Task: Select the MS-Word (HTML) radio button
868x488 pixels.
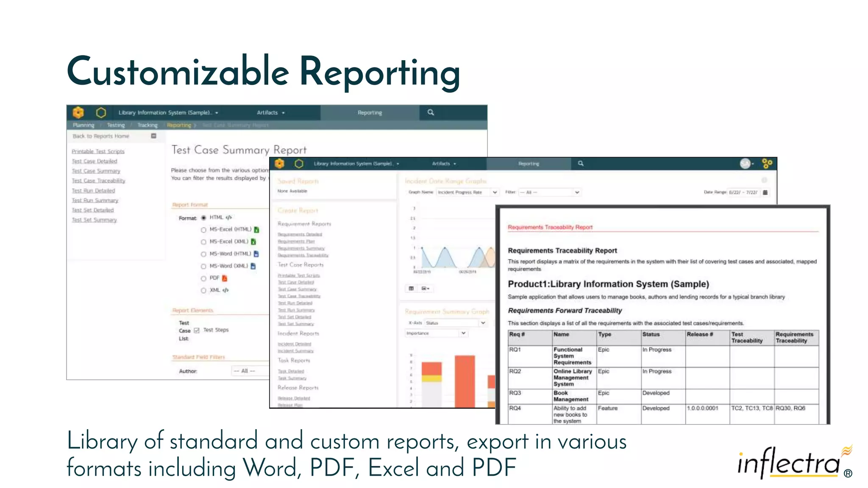Action: 203,254
